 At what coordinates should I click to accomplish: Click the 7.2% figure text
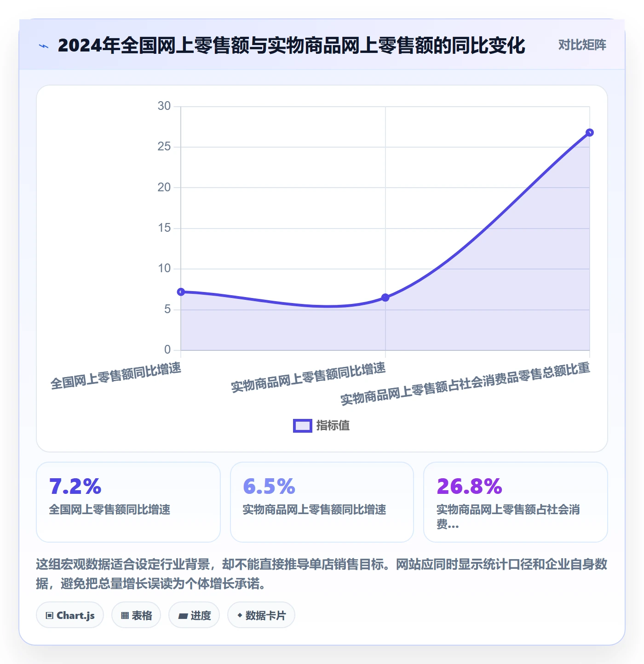(x=75, y=487)
